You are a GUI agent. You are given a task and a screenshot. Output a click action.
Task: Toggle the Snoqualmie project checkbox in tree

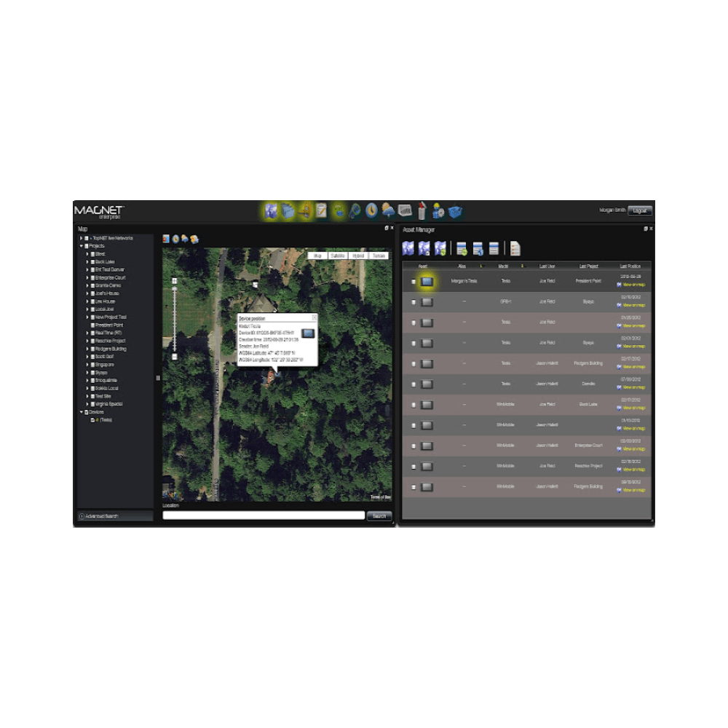[x=92, y=381]
